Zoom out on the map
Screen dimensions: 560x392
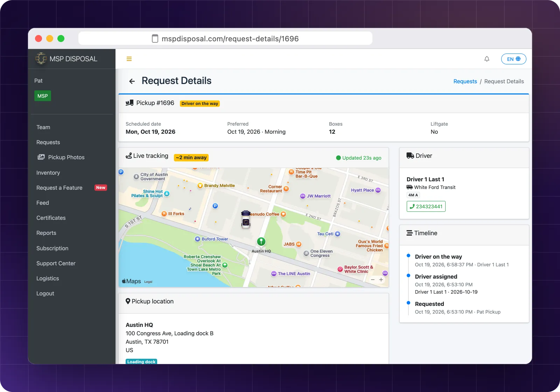coord(373,280)
